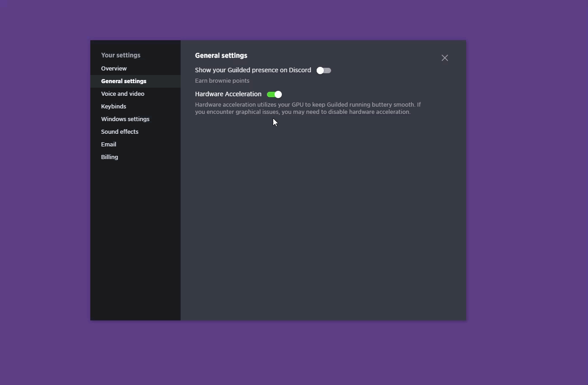This screenshot has height=385, width=588.
Task: Open the Overview settings page
Action: [135, 69]
